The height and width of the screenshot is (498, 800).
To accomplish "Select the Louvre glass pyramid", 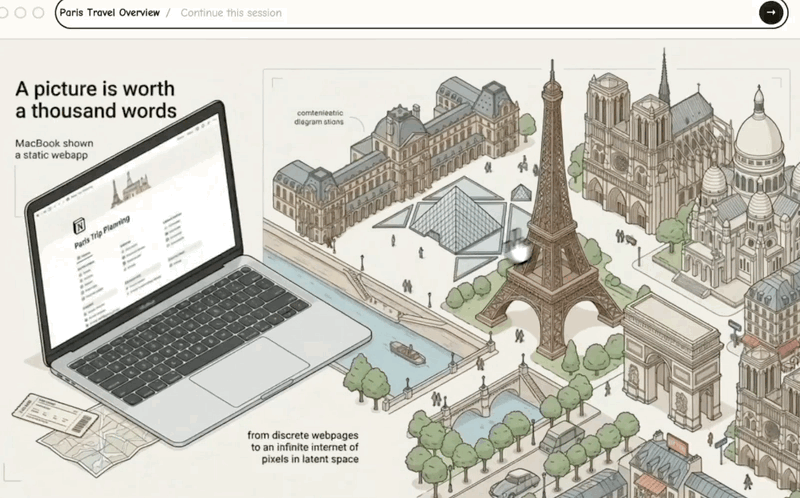I will [456, 218].
